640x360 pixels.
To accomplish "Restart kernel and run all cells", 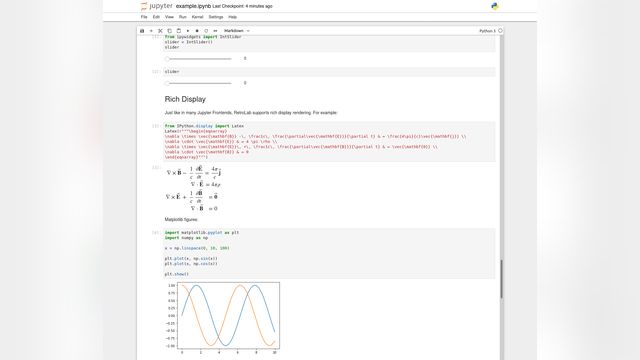I will point(215,31).
